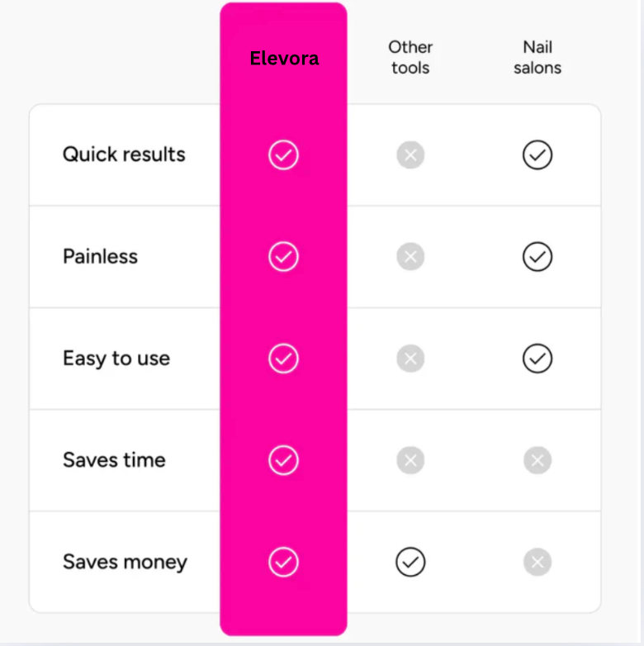Click the Quick results row label
644x646 pixels.
[x=124, y=154]
